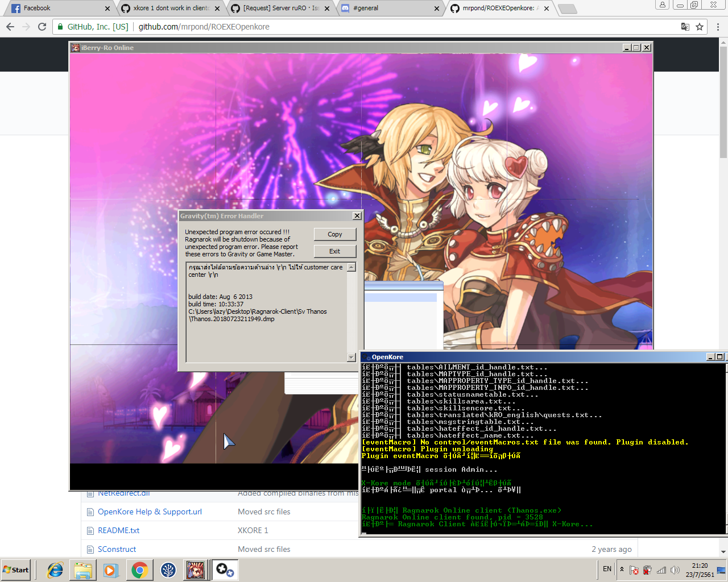Minimize the OpenKore console window
Image resolution: width=728 pixels, height=582 pixels.
pos(710,357)
